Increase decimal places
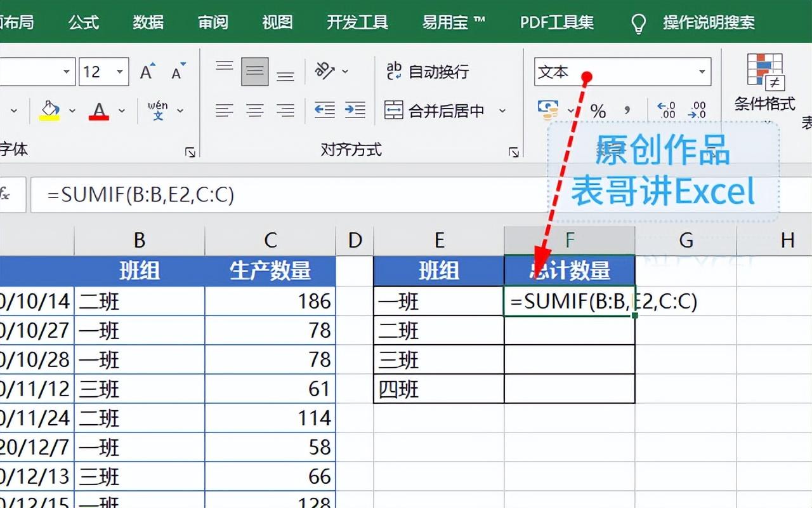 (x=665, y=111)
